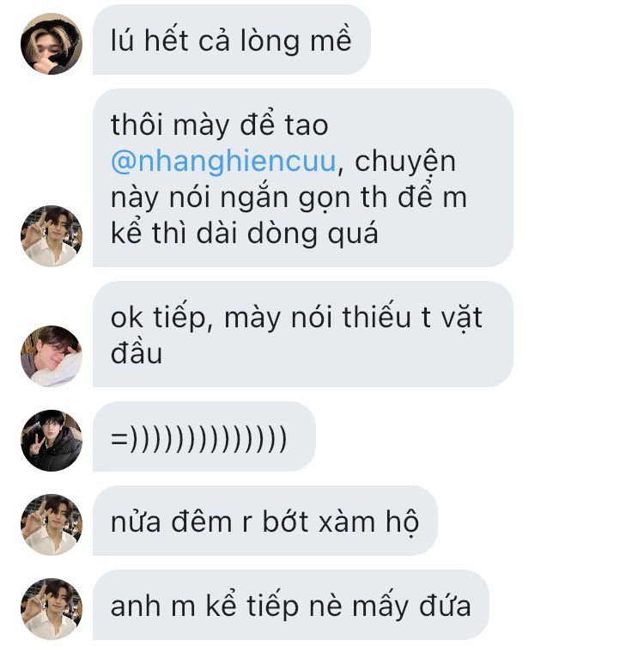The width and height of the screenshot is (644, 646).
Task: Select the word 'chuyện' after the mention
Action: click(405, 161)
